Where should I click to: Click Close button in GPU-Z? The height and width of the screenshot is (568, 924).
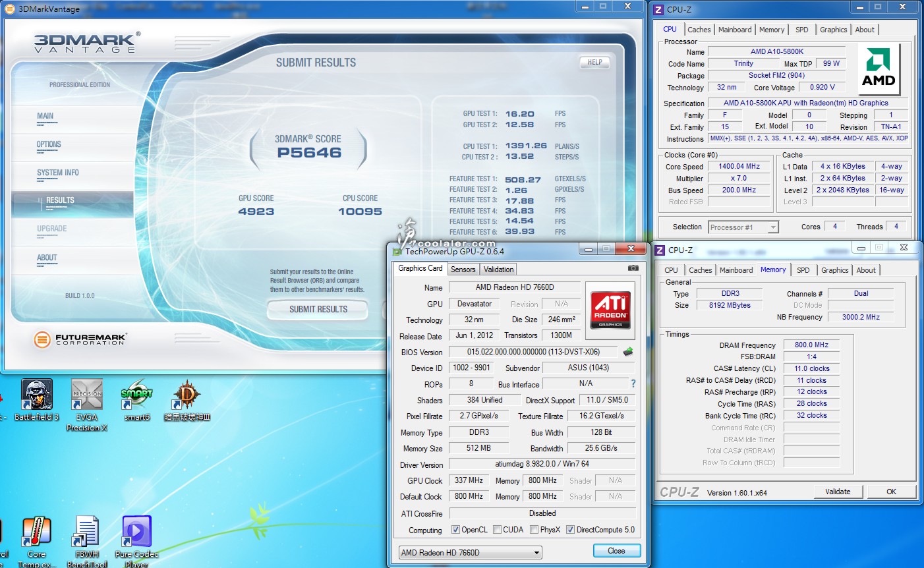[x=616, y=551]
